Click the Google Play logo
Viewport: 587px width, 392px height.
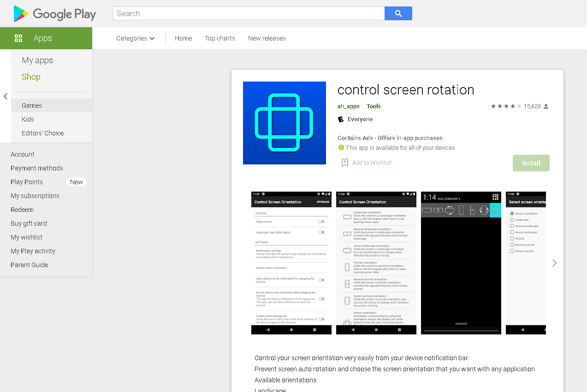(x=54, y=14)
